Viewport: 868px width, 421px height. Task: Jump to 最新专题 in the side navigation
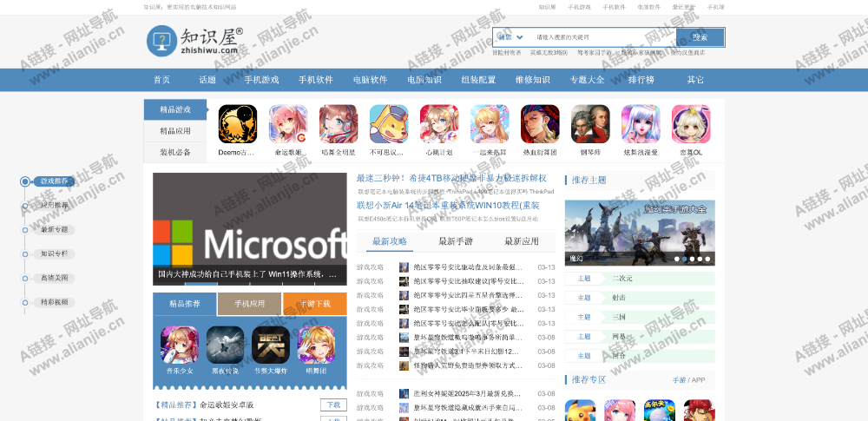coord(54,230)
